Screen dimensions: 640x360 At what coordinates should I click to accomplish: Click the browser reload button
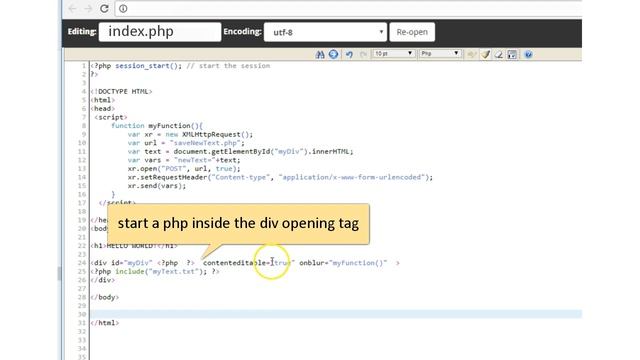point(104,8)
